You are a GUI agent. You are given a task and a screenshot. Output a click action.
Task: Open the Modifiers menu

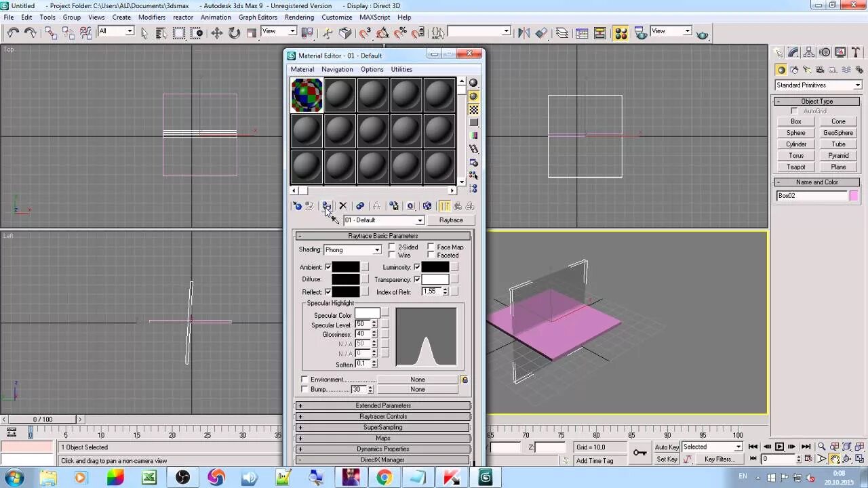click(151, 17)
